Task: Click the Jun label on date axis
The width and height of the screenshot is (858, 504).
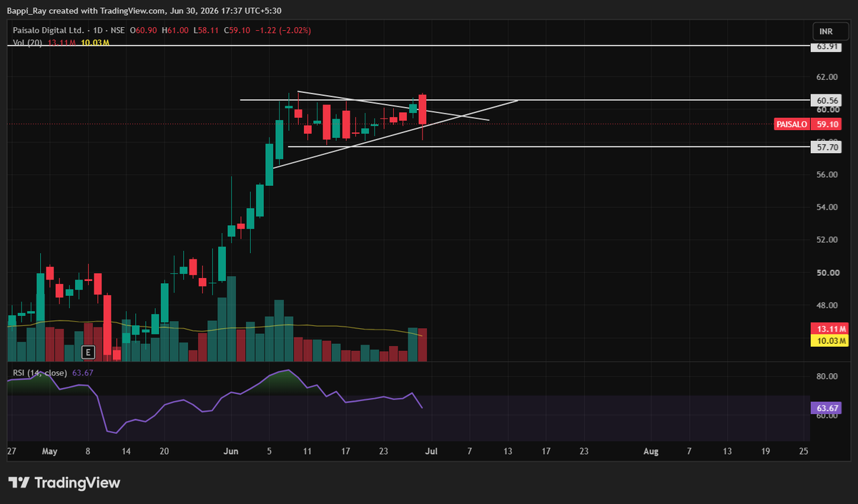Action: (x=231, y=451)
